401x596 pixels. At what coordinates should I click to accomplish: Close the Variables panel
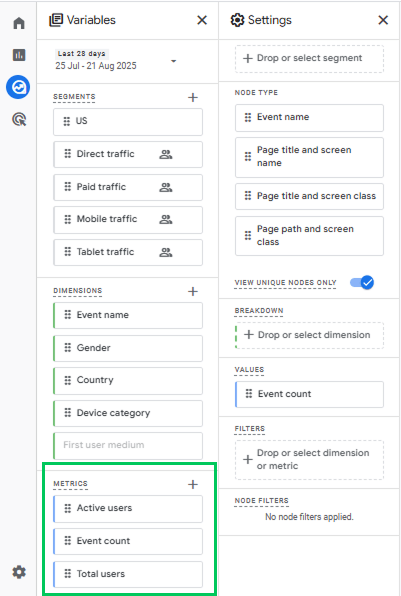tap(202, 20)
